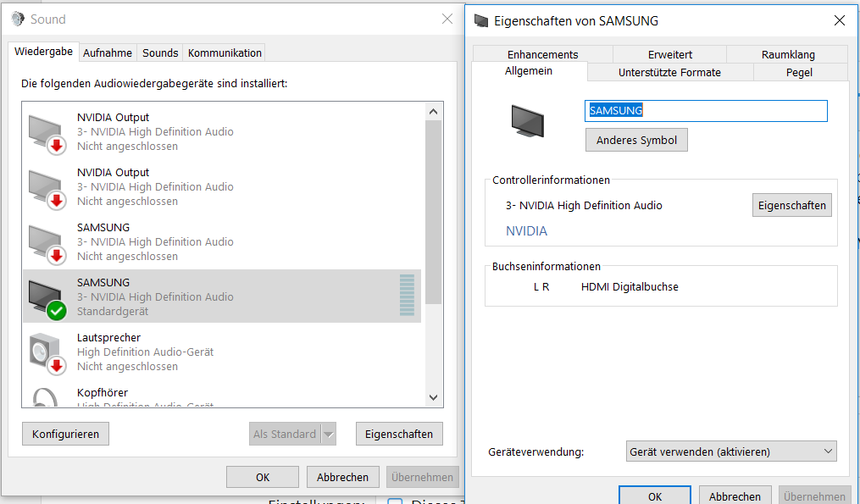Click the Sound dialog speaker title icon
The height and width of the screenshot is (504, 860).
pyautogui.click(x=18, y=19)
